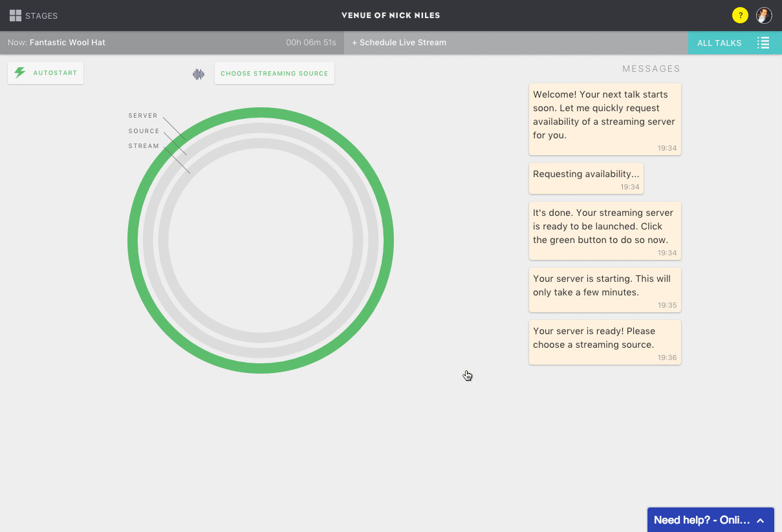Click the SOURCE ring label

click(144, 131)
